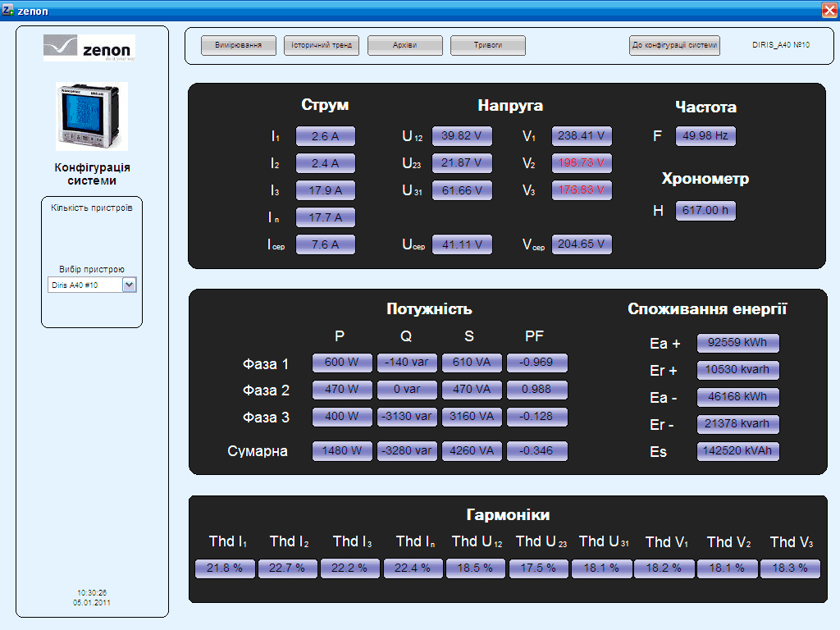Click the chronometer value 617.00 h

pos(705,211)
